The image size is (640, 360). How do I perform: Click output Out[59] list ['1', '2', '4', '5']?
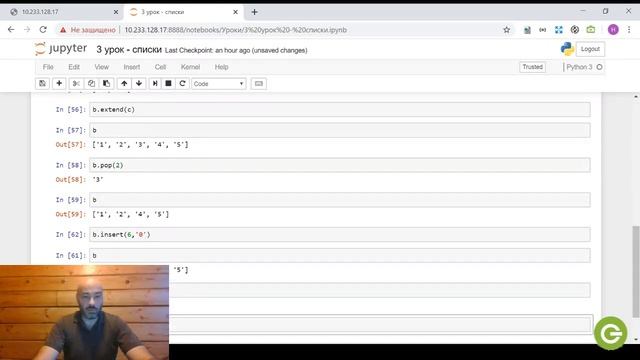click(x=131, y=214)
